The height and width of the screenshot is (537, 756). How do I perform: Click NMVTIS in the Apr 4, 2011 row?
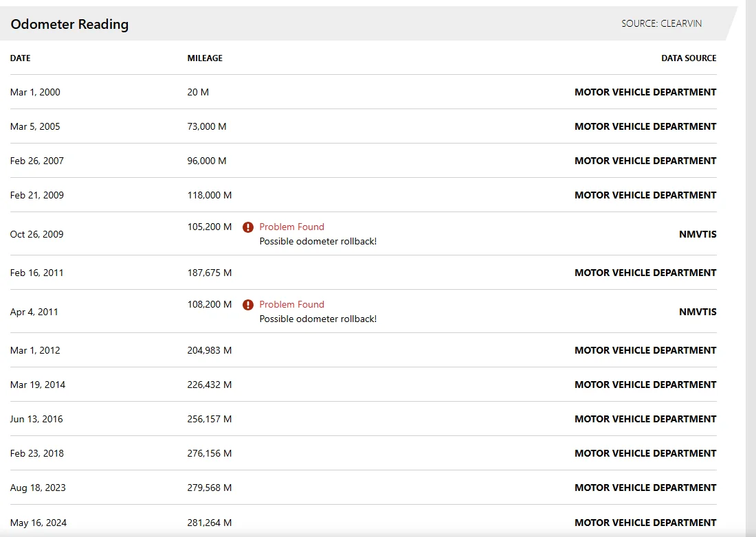698,312
